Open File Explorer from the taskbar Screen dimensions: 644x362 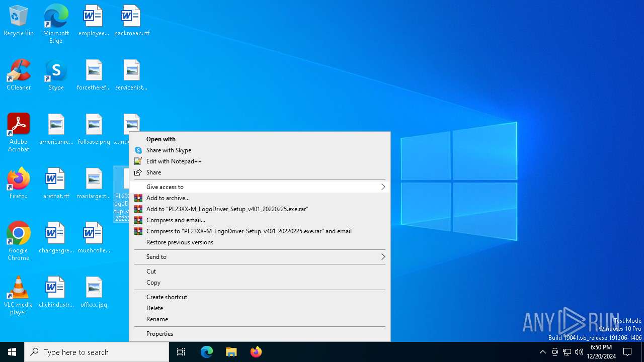231,352
